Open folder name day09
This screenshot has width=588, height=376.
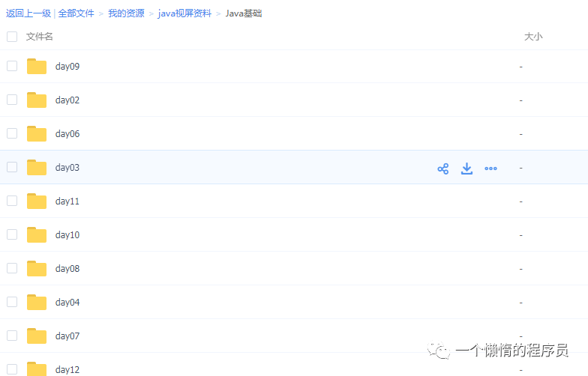(x=67, y=67)
